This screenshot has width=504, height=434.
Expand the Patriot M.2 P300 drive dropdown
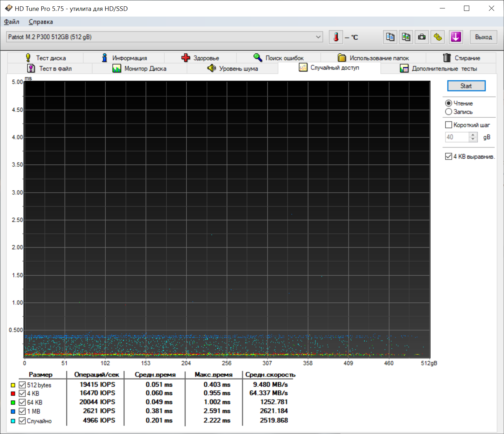click(318, 37)
